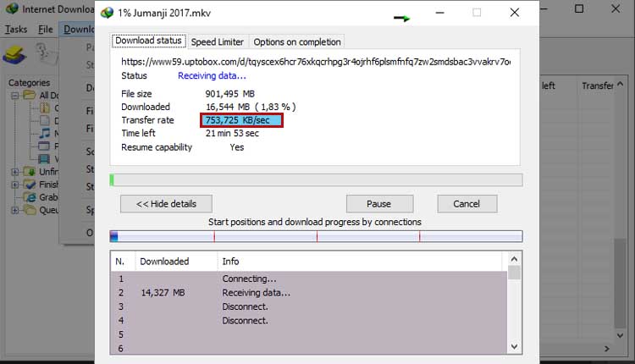
Task: Click the Internet Download Manager title icon
Action: [12, 8]
